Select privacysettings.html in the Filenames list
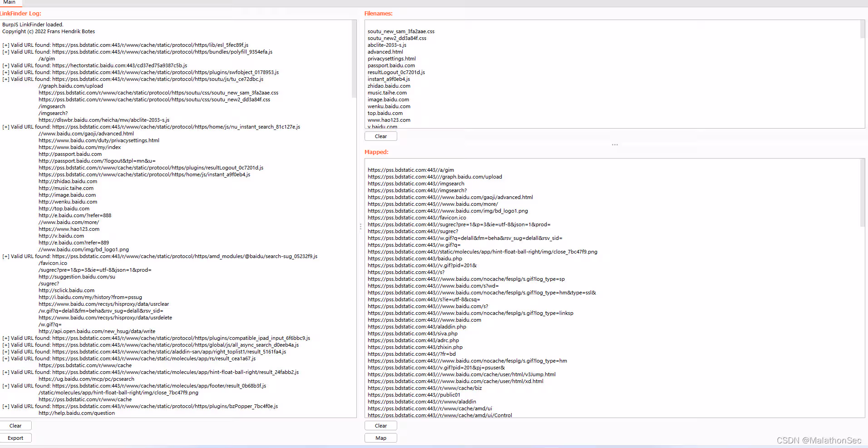Screen dimensions: 868x448 391,59
